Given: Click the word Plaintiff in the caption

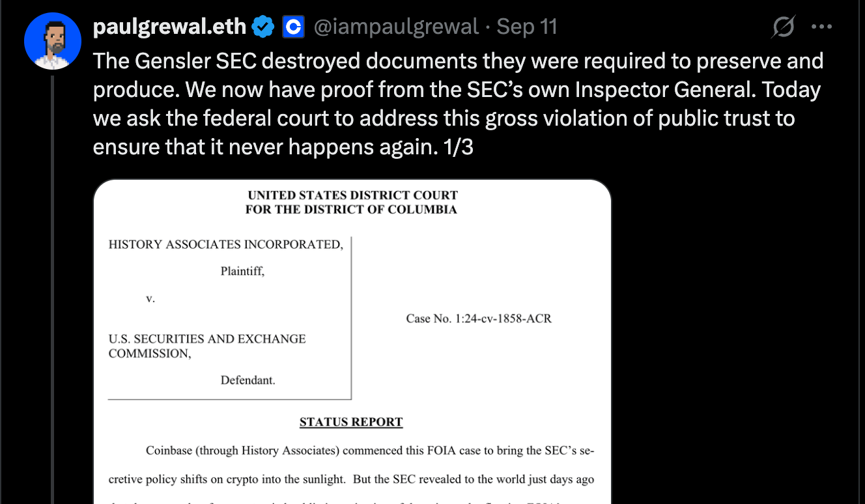Looking at the screenshot, I should pos(242,272).
